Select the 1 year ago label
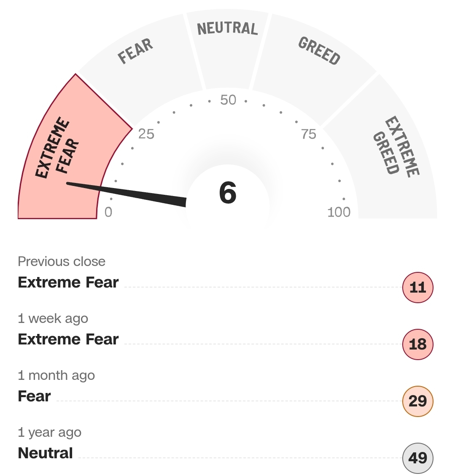 50,432
